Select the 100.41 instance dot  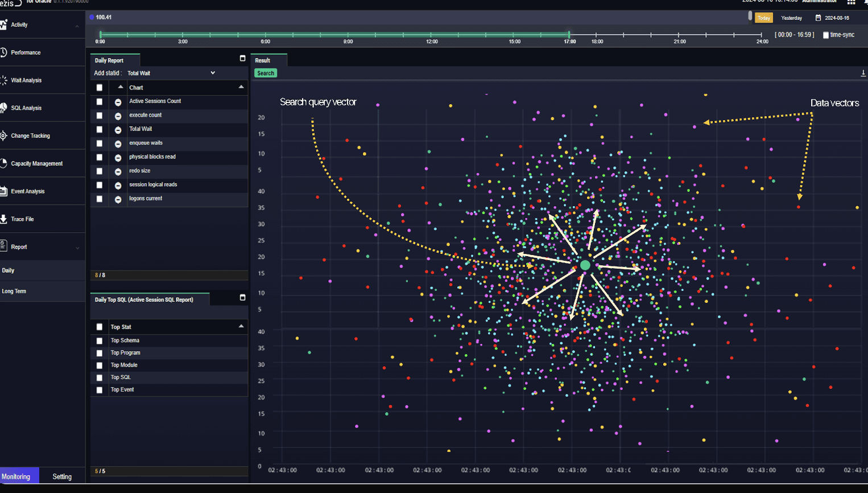(92, 17)
